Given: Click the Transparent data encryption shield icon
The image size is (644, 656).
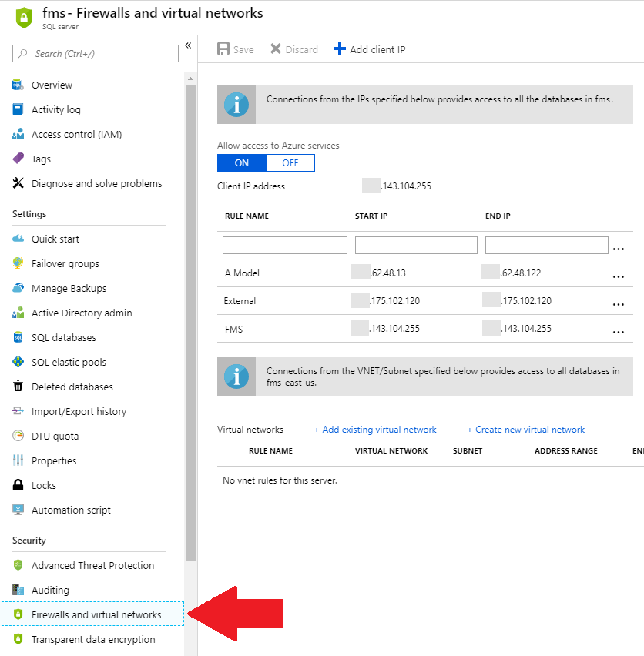Looking at the screenshot, I should coord(18,639).
